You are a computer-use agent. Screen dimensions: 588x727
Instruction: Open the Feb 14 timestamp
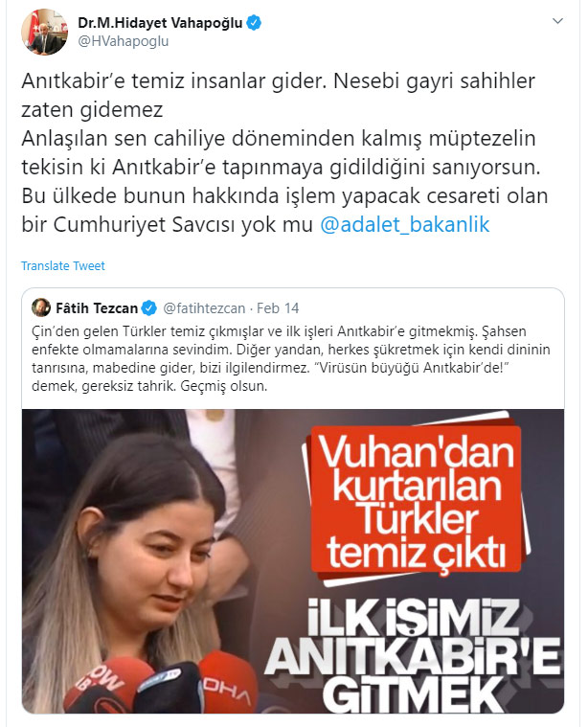pos(278,307)
